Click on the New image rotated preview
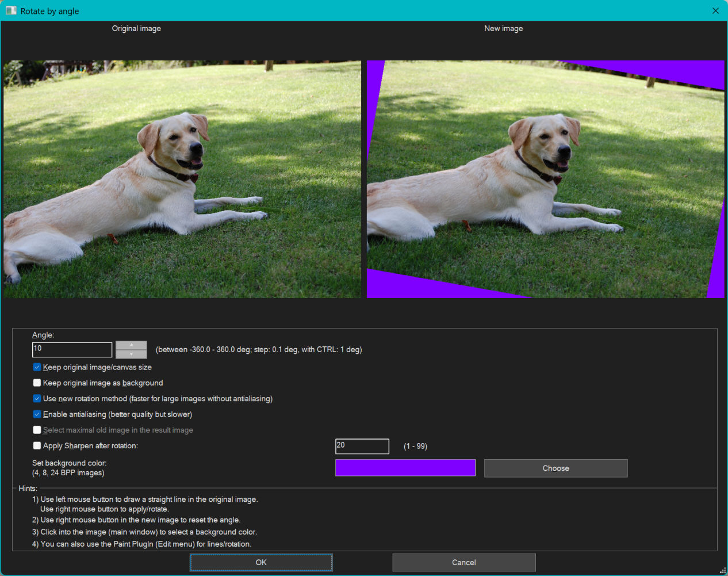 point(545,179)
